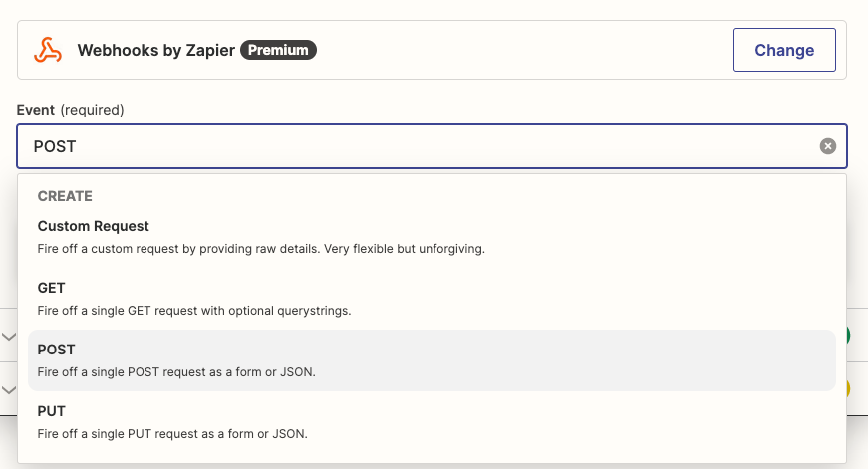This screenshot has height=469, width=868.
Task: Clear the Event field with the X icon
Action: (827, 146)
